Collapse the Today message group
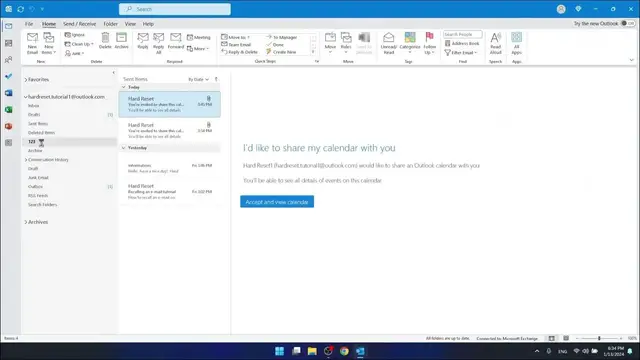The image size is (640, 360). point(124,87)
